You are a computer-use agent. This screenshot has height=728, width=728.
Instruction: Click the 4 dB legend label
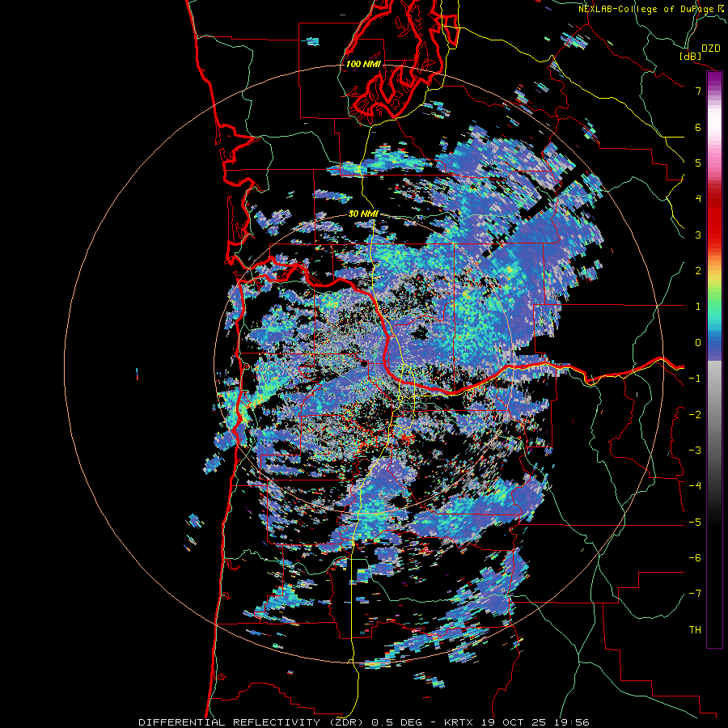coord(698,199)
